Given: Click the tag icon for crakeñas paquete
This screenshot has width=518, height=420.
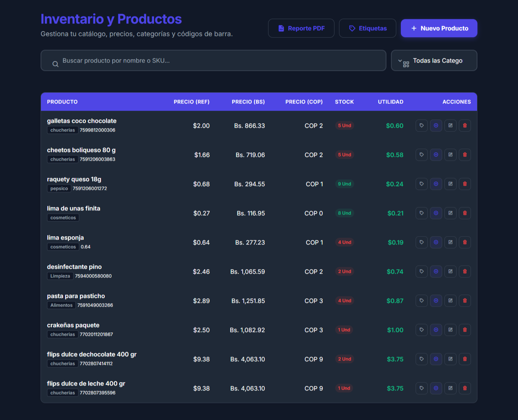Looking at the screenshot, I should pos(421,330).
